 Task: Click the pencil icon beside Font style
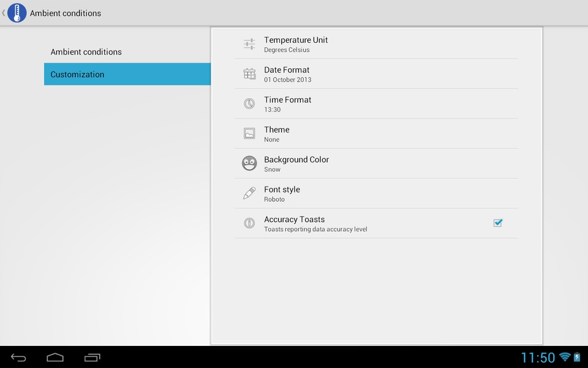pos(249,193)
